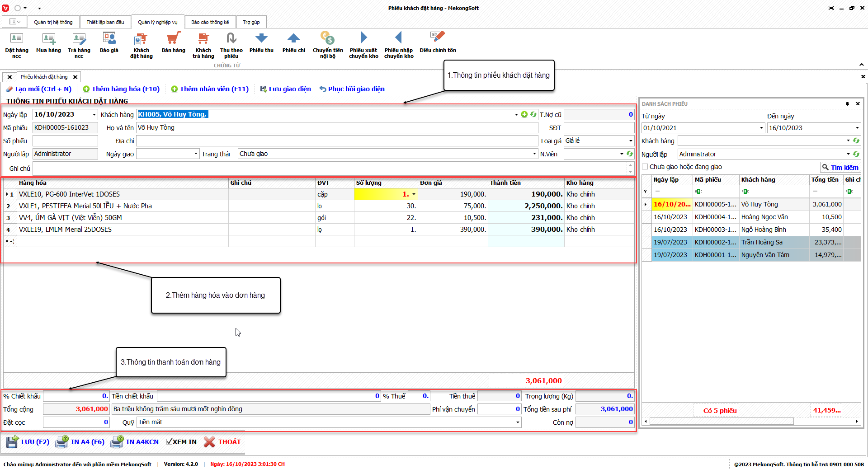The width and height of the screenshot is (868, 469).
Task: Open the Quản trị hệ thống tab
Action: pos(53,22)
